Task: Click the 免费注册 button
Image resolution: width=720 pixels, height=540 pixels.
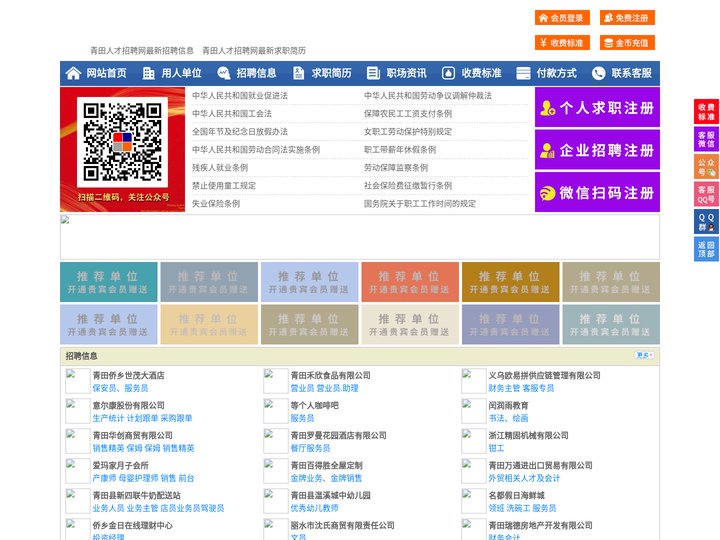Action: pos(627,18)
